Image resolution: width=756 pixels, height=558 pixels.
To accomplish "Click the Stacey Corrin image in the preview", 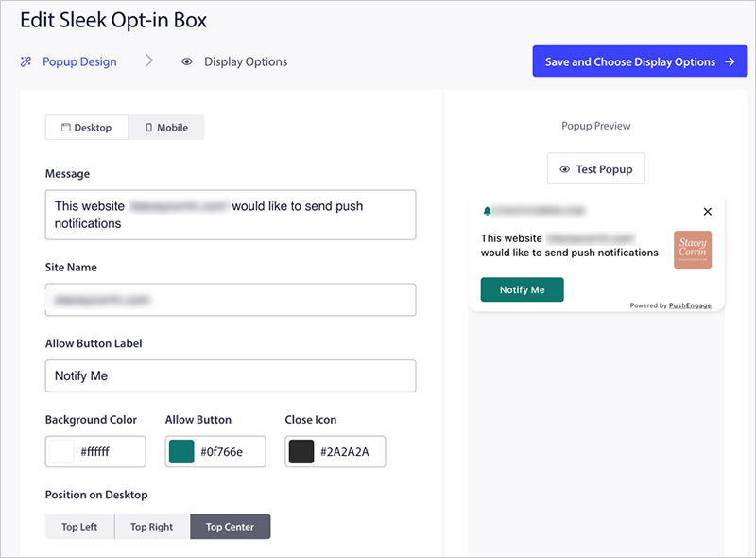I will 693,250.
